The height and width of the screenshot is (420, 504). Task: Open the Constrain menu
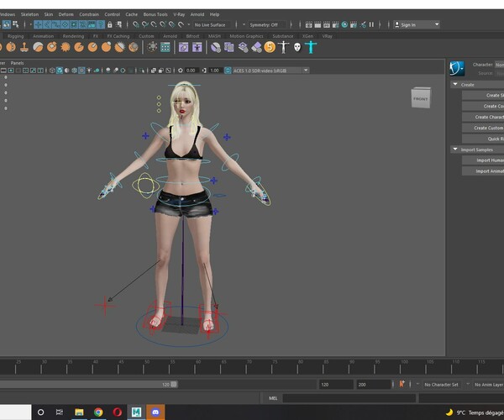tap(89, 14)
